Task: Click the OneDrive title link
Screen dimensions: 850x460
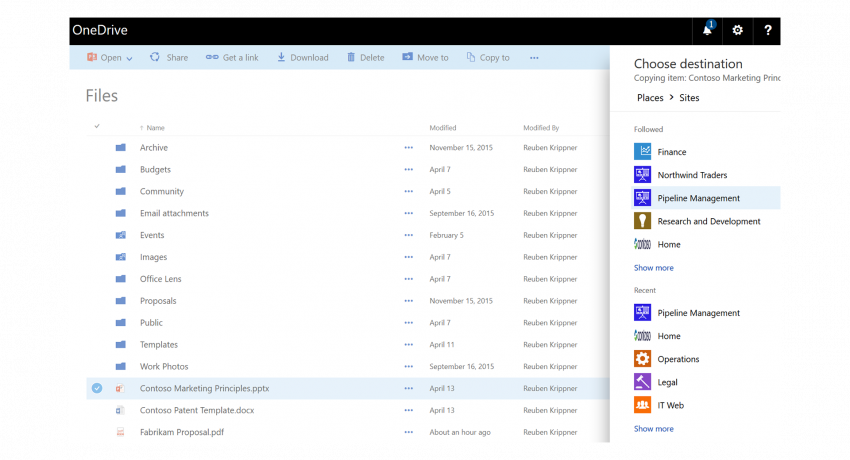Action: click(100, 30)
